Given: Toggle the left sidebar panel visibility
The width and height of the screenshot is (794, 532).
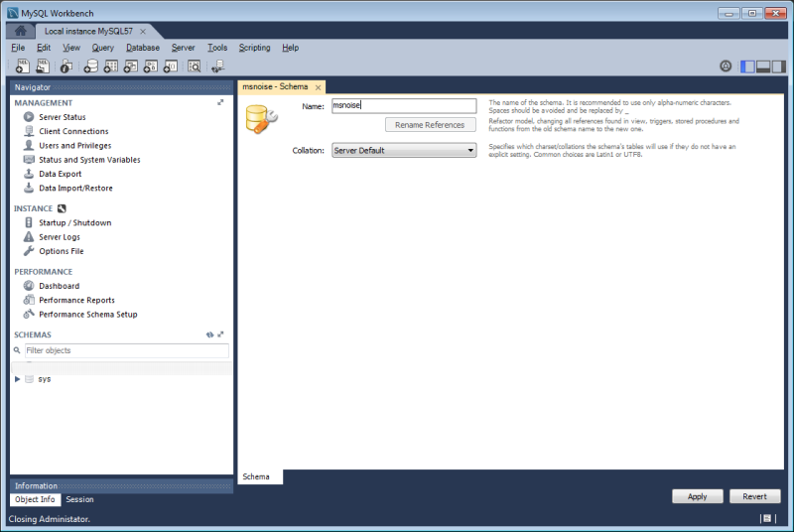Looking at the screenshot, I should coord(747,66).
